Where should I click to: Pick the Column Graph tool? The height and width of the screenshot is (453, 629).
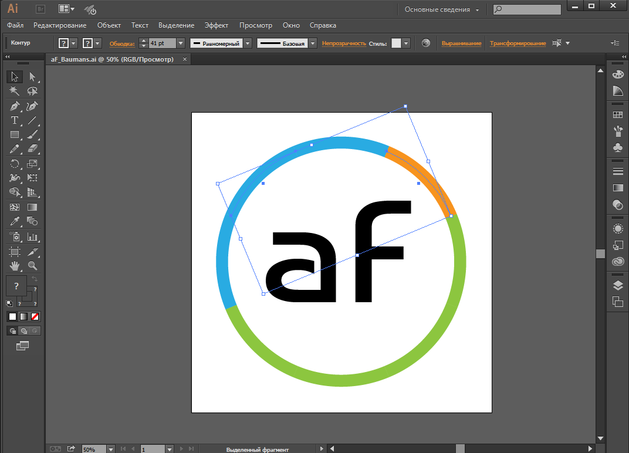point(32,237)
